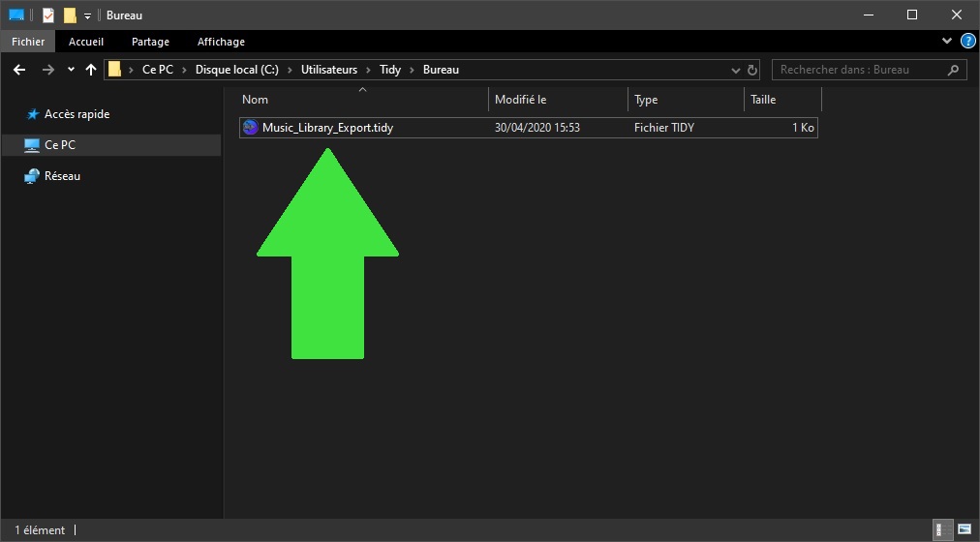Image resolution: width=980 pixels, height=542 pixels.
Task: Open the Quick Access Toolbar customize dropdown
Action: (87, 15)
